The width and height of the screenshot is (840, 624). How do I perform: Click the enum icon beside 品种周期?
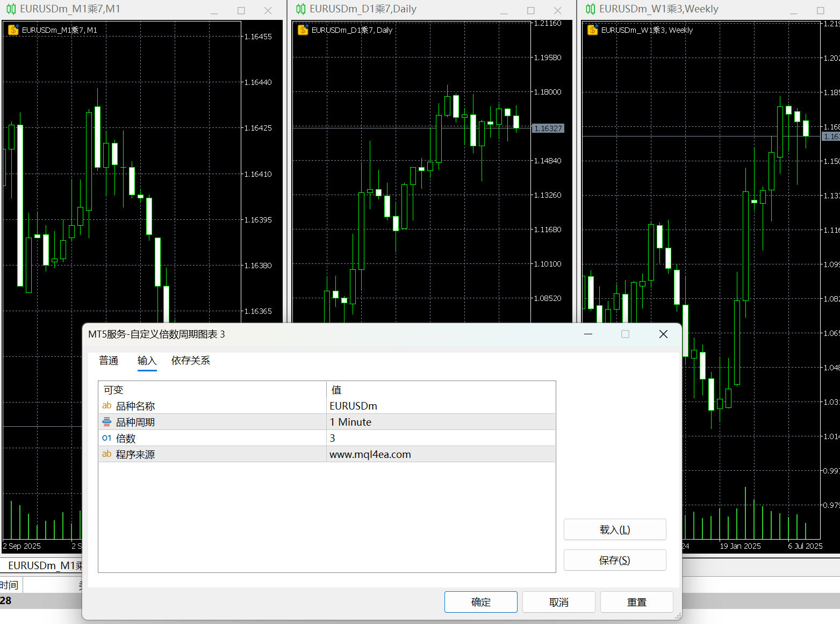107,422
